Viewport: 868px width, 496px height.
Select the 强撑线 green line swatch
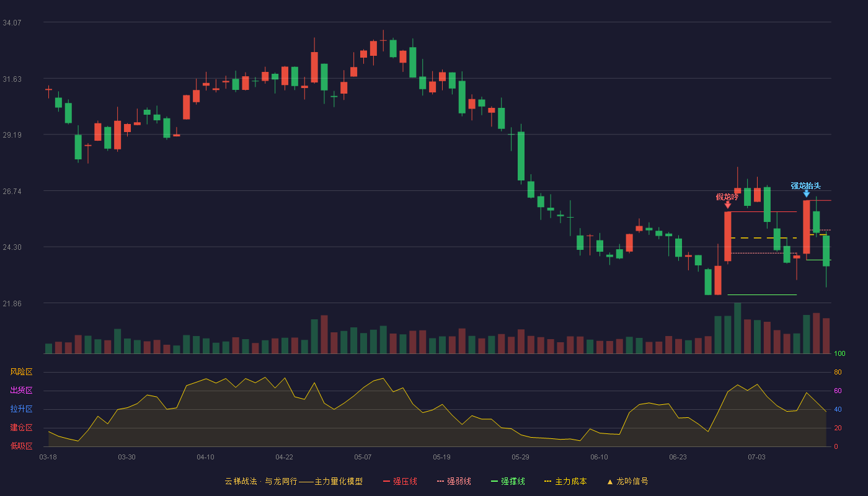click(495, 481)
